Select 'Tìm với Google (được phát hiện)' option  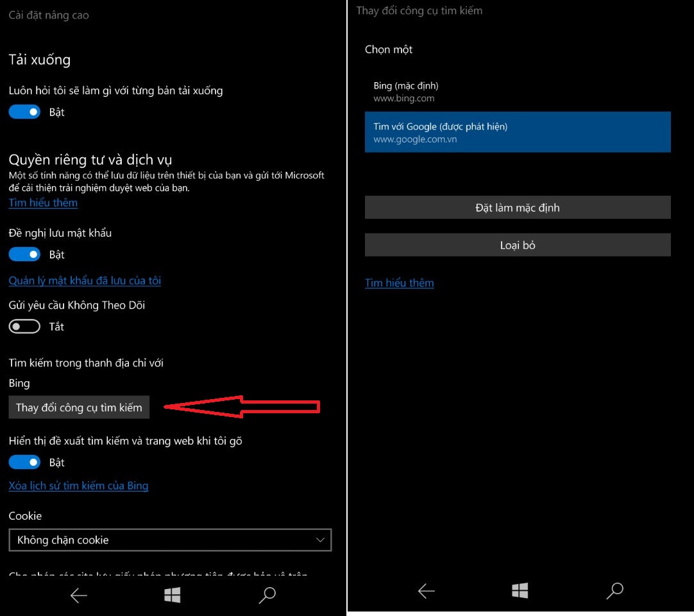point(518,132)
